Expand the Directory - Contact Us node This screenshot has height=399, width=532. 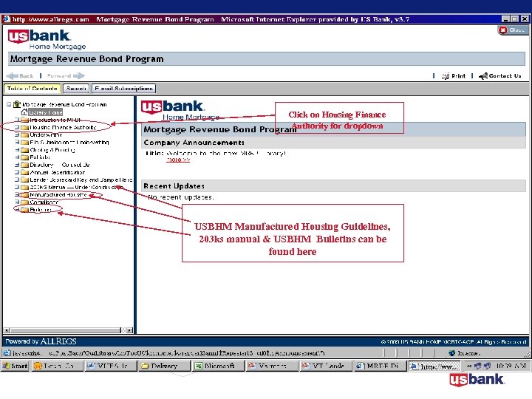(x=17, y=165)
